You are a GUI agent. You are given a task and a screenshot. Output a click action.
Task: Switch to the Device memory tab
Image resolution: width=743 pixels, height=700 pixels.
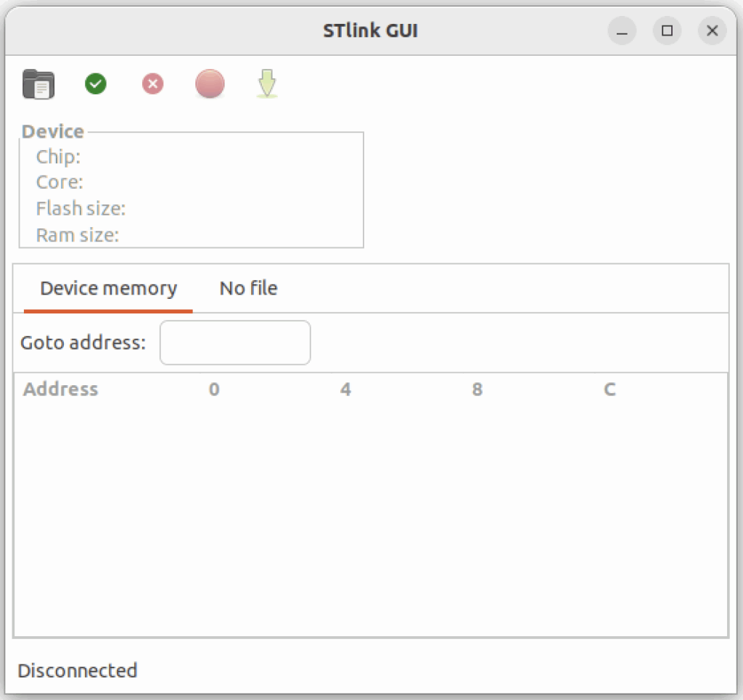(108, 289)
